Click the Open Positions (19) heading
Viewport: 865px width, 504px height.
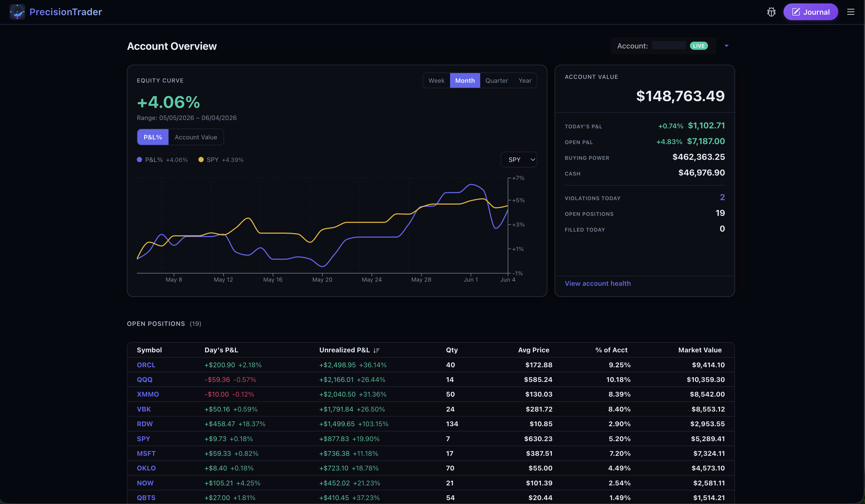[x=164, y=324]
